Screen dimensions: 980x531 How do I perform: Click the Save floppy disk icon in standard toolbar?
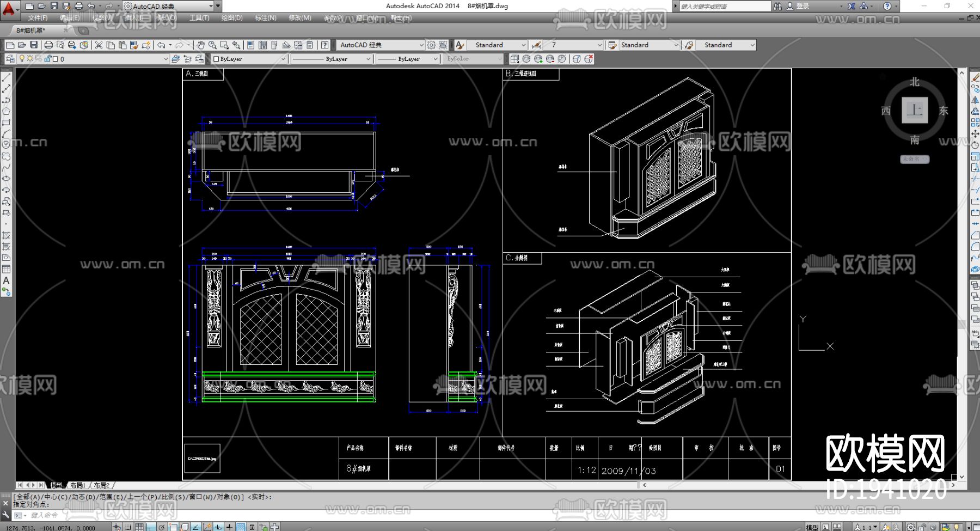coord(34,45)
